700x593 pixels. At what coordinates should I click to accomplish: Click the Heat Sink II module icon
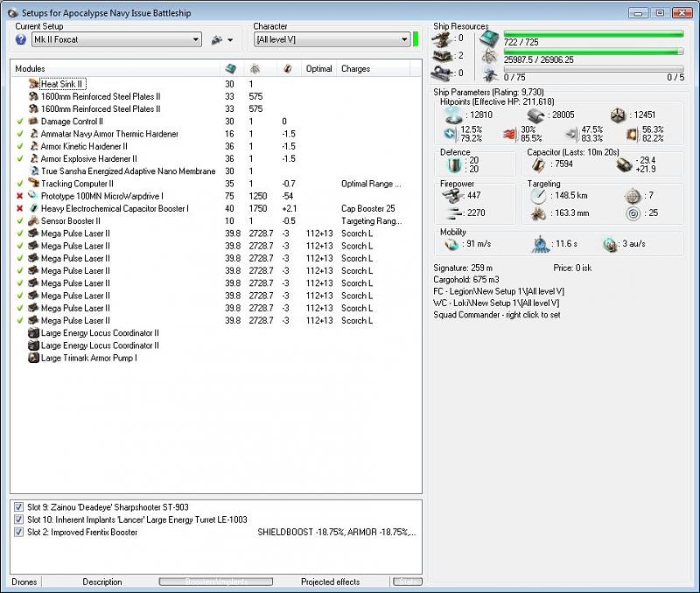coord(33,84)
